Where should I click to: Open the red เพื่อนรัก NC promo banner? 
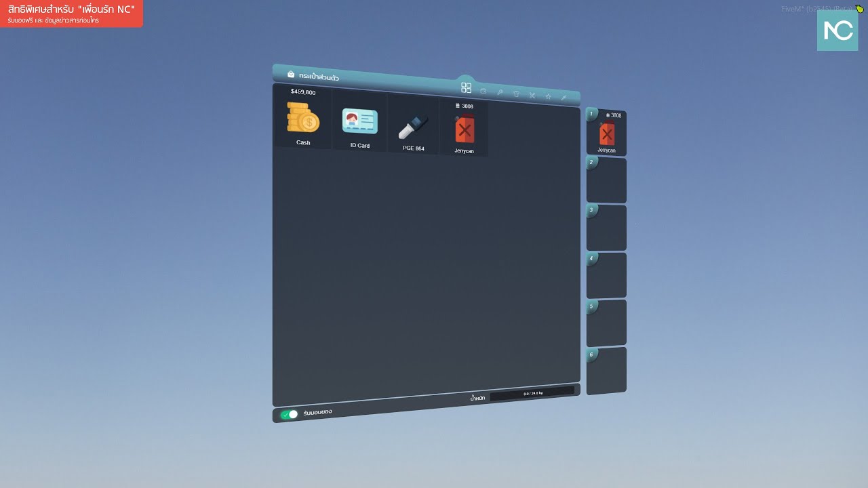pos(71,14)
